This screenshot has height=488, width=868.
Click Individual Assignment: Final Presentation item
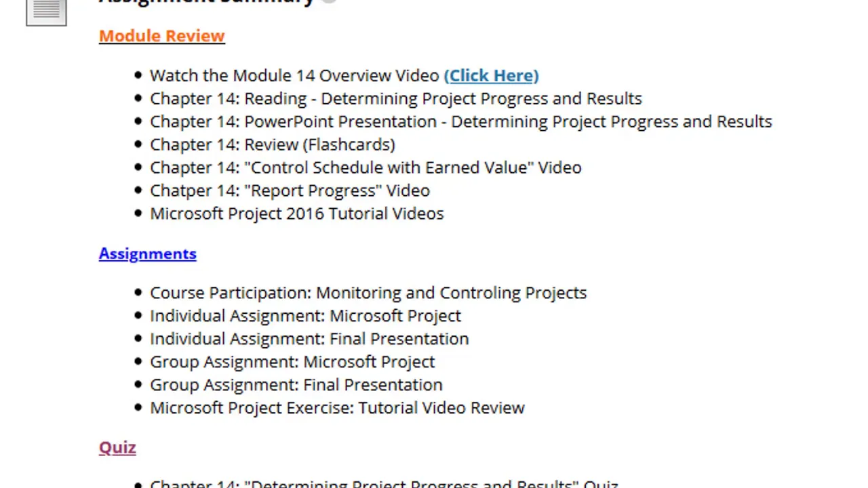click(309, 339)
